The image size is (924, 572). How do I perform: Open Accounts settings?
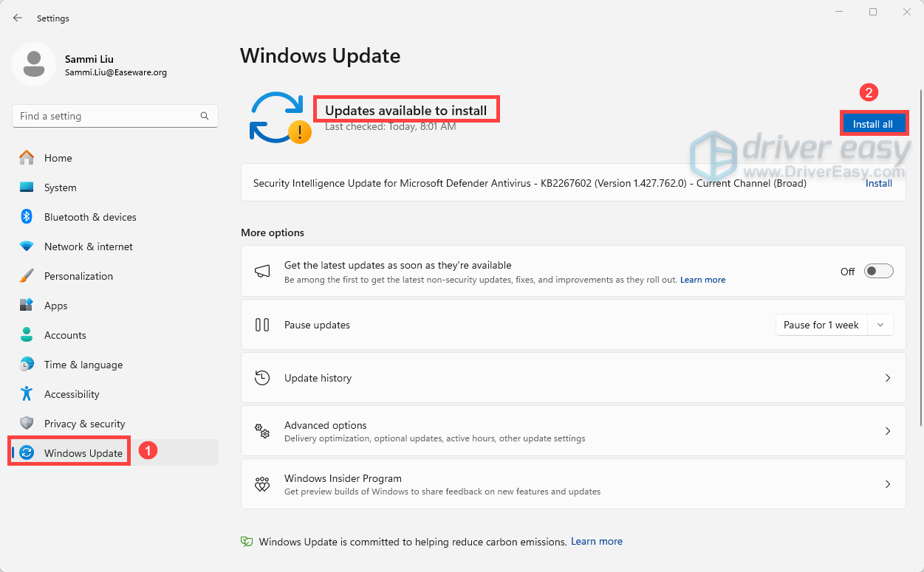(x=115, y=335)
